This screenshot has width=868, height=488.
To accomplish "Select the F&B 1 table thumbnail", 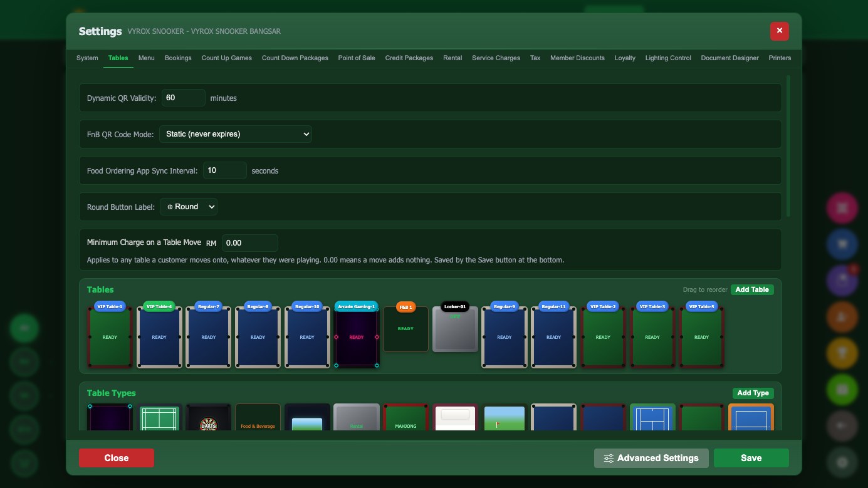I will 405,328.
